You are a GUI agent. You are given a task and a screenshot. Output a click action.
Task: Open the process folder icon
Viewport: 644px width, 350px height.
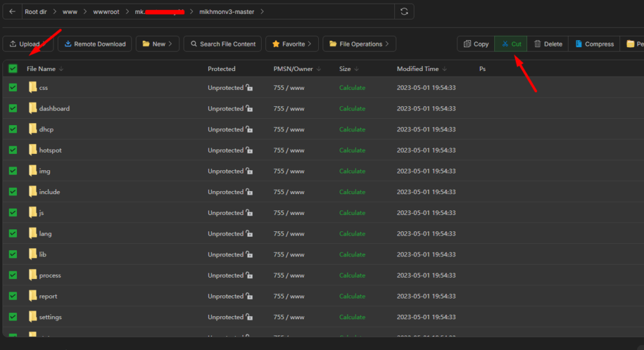point(33,275)
